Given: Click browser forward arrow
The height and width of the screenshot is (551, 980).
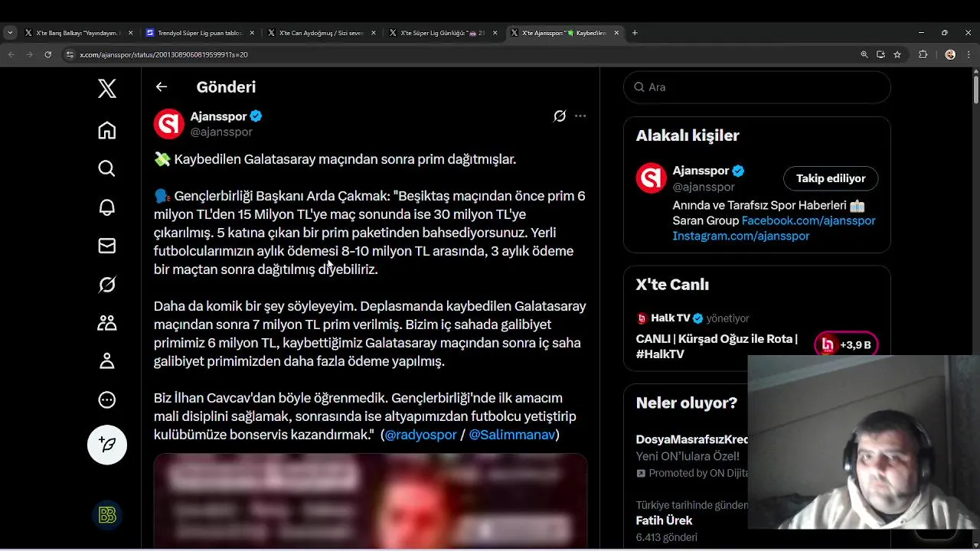Looking at the screenshot, I should [x=29, y=54].
